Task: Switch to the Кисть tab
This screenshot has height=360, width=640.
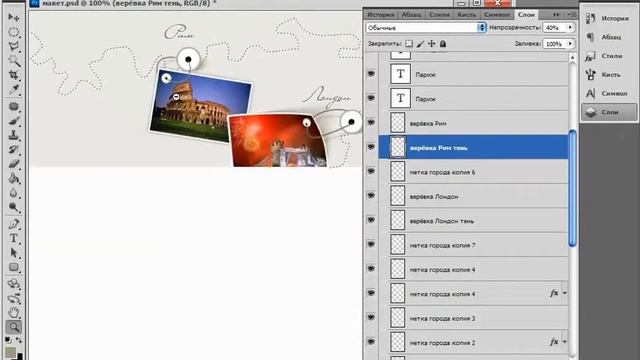Action: (x=467, y=14)
